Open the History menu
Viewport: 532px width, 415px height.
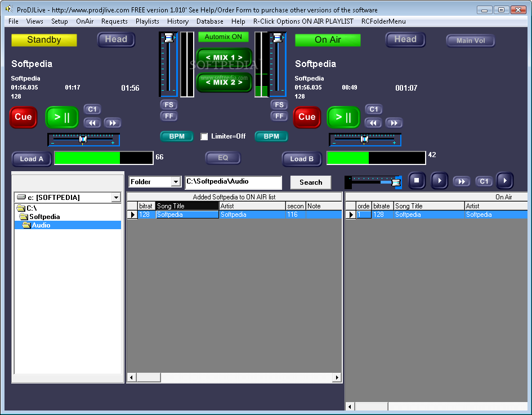pyautogui.click(x=178, y=21)
